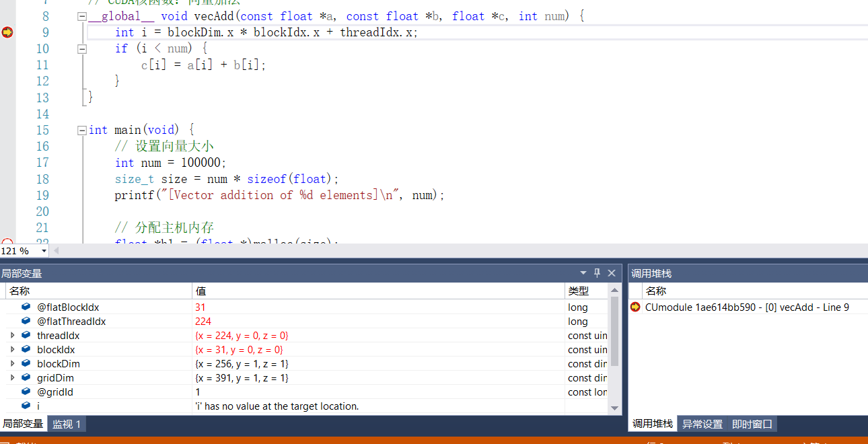
Task: Click the 名称 column header in call stack
Action: pos(755,291)
